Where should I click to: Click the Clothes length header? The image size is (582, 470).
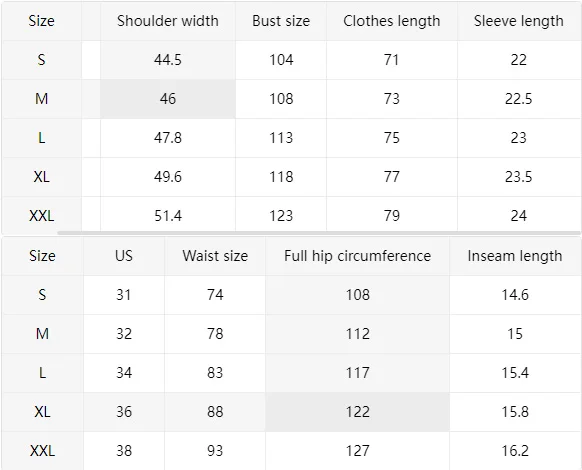(392, 21)
